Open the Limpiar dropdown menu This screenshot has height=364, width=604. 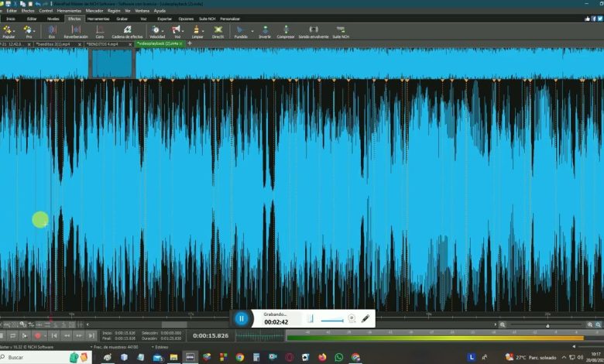pos(204,29)
